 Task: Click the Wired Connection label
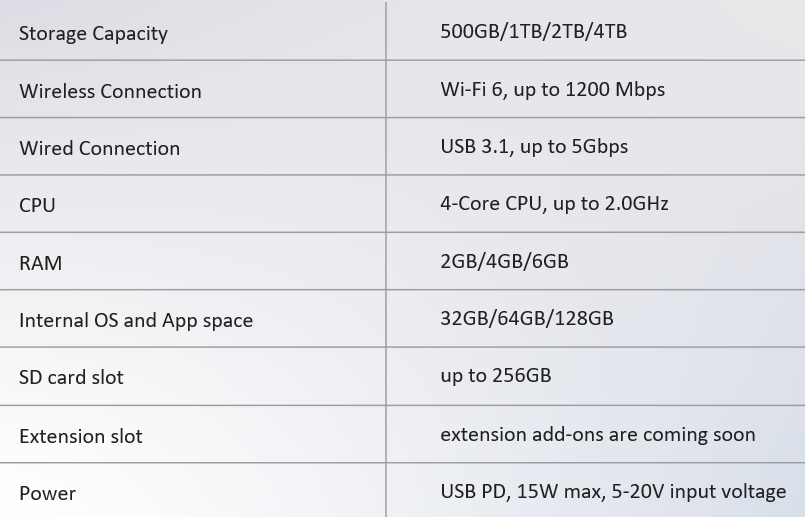coord(99,148)
